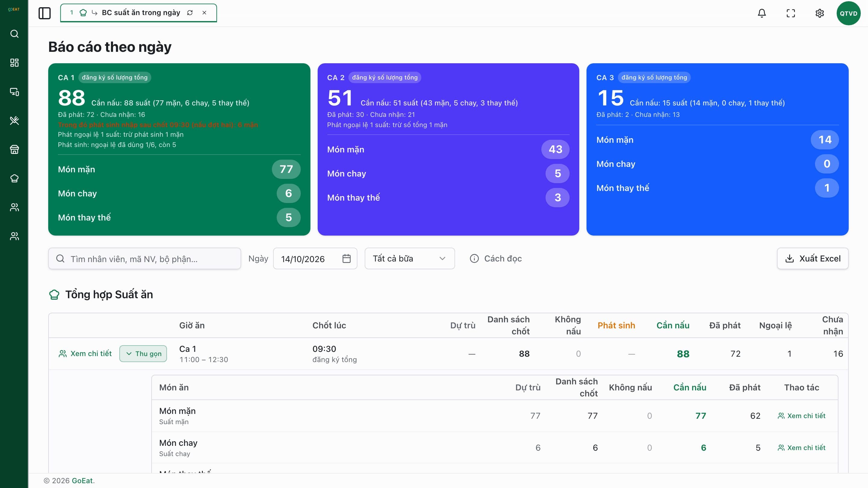This screenshot has width=868, height=488.
Task: Toggle the sidebar panel icon
Action: click(x=45, y=13)
